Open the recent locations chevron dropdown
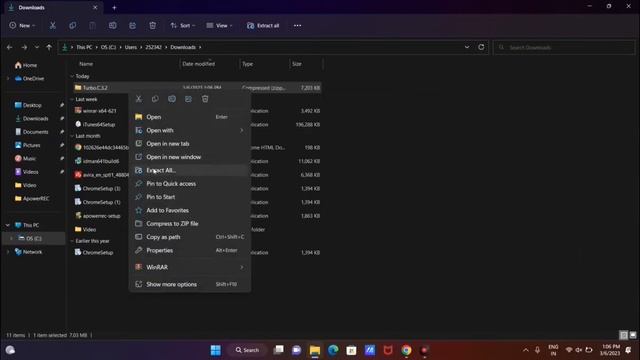 37,47
